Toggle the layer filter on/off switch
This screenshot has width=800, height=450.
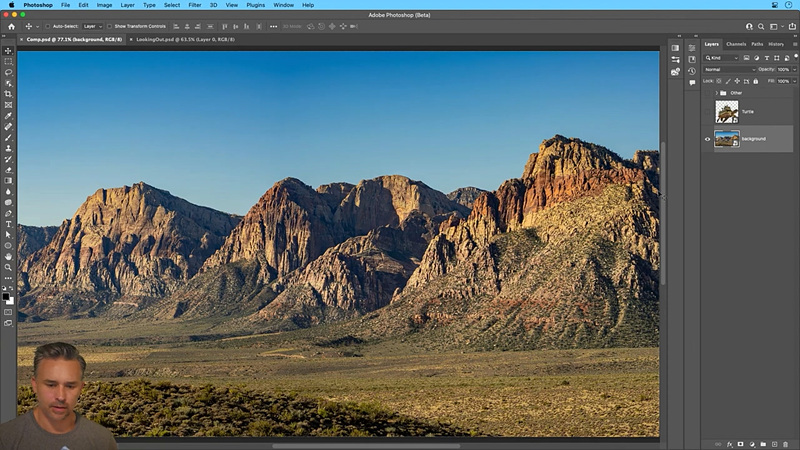click(795, 56)
